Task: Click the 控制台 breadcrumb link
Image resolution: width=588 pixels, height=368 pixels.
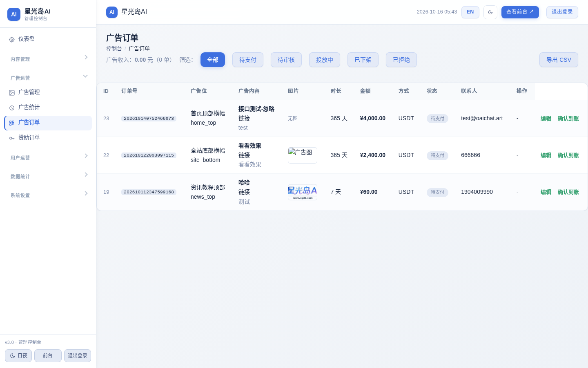Action: tap(114, 49)
